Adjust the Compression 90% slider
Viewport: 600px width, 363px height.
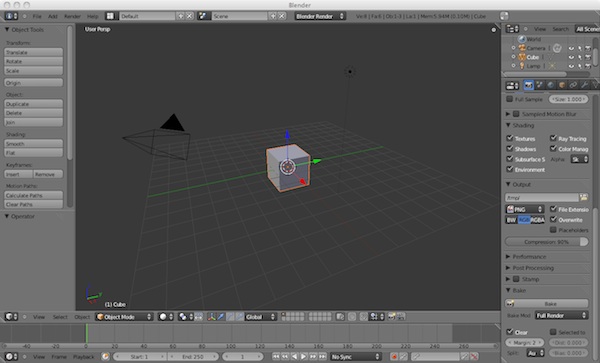point(547,242)
